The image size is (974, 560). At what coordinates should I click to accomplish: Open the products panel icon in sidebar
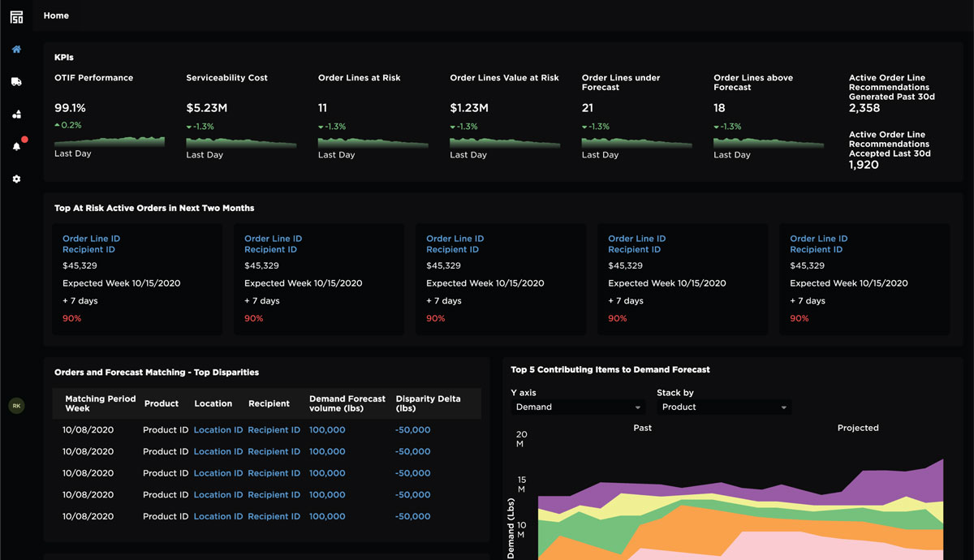coord(15,114)
